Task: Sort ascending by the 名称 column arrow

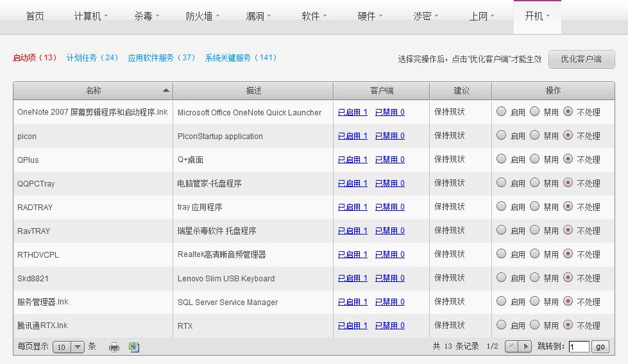Action: [165, 90]
